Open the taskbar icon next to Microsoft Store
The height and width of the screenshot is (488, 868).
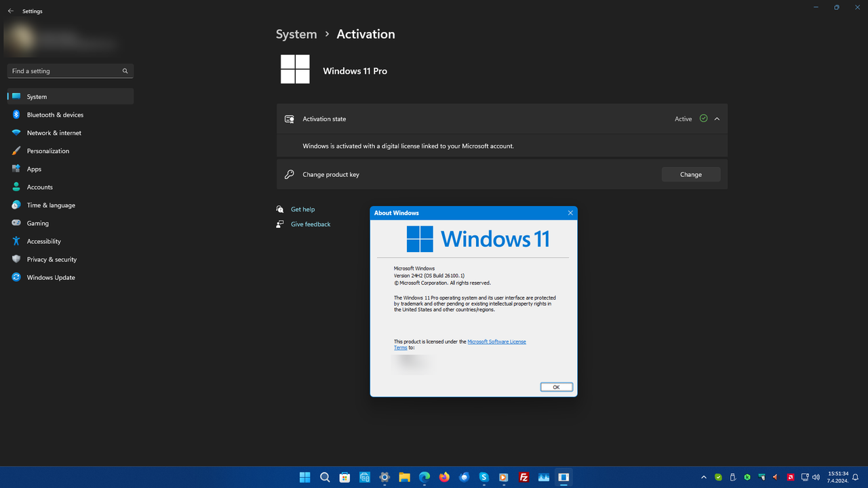point(364,477)
